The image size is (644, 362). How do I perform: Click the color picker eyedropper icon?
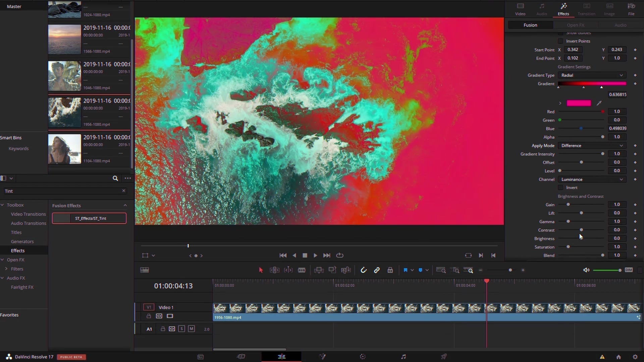click(599, 103)
